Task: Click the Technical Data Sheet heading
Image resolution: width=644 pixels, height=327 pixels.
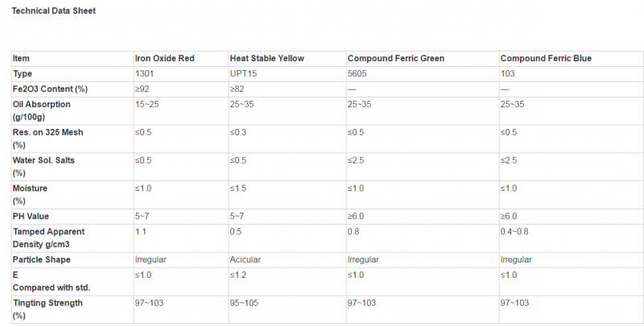Action: 53,11
